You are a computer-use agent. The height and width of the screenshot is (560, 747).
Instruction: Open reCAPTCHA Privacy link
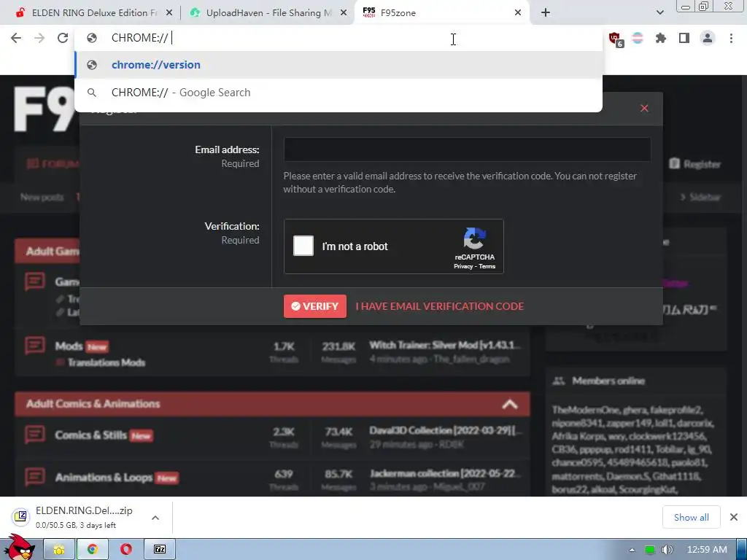pyautogui.click(x=463, y=267)
